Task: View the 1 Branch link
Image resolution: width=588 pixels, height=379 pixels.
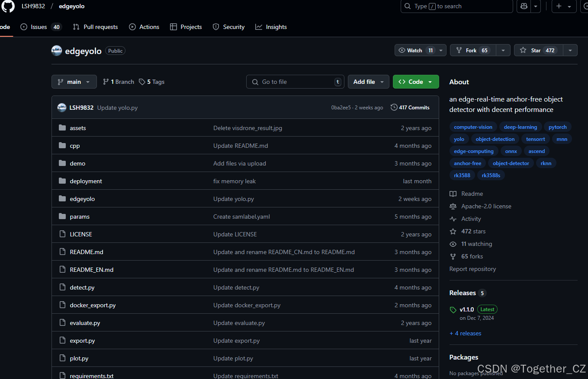Action: [x=118, y=82]
